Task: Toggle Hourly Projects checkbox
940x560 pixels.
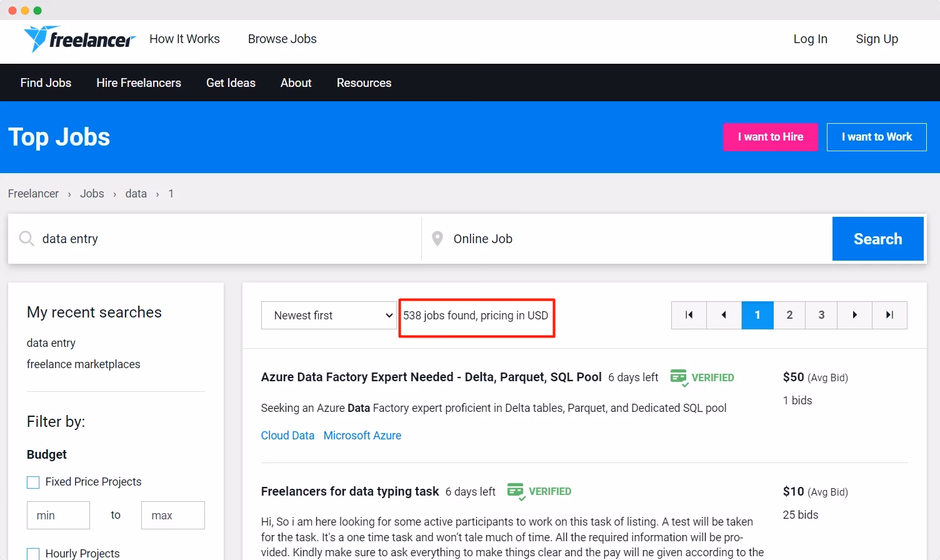Action: tap(33, 553)
